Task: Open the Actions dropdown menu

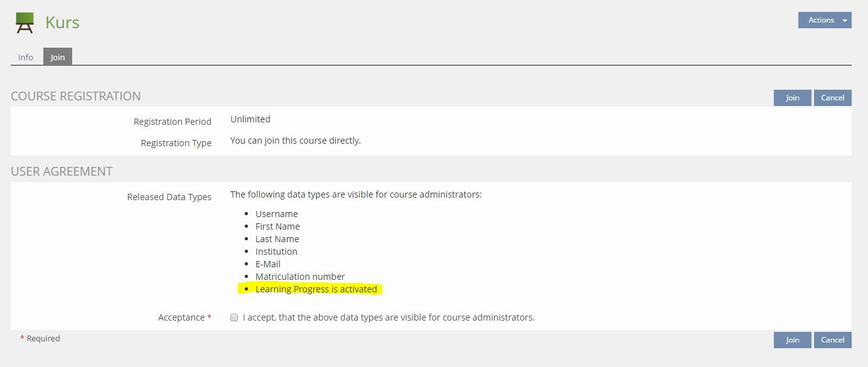Action: (824, 20)
